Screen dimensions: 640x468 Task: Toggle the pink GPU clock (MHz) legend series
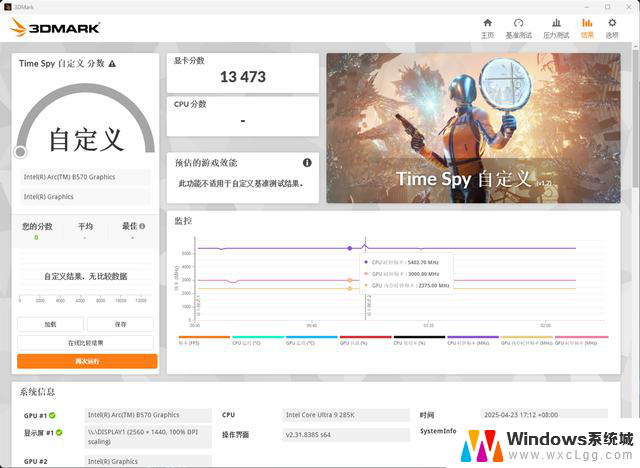click(582, 341)
